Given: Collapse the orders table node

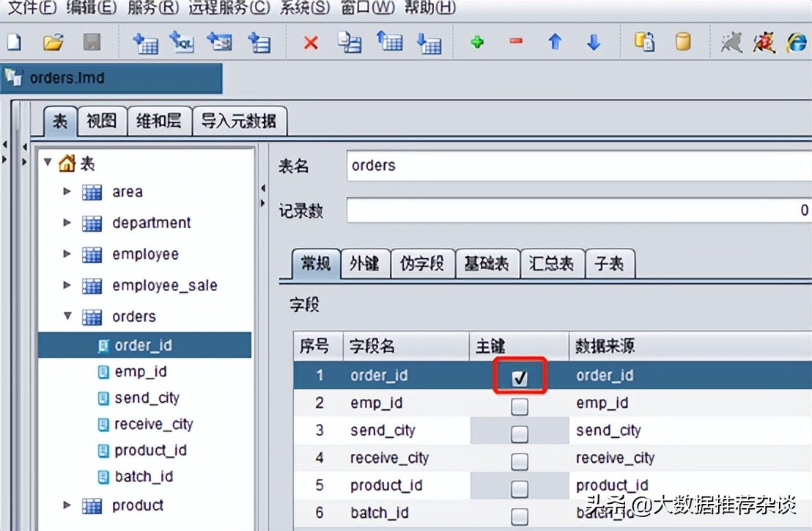Looking at the screenshot, I should click(x=67, y=315).
